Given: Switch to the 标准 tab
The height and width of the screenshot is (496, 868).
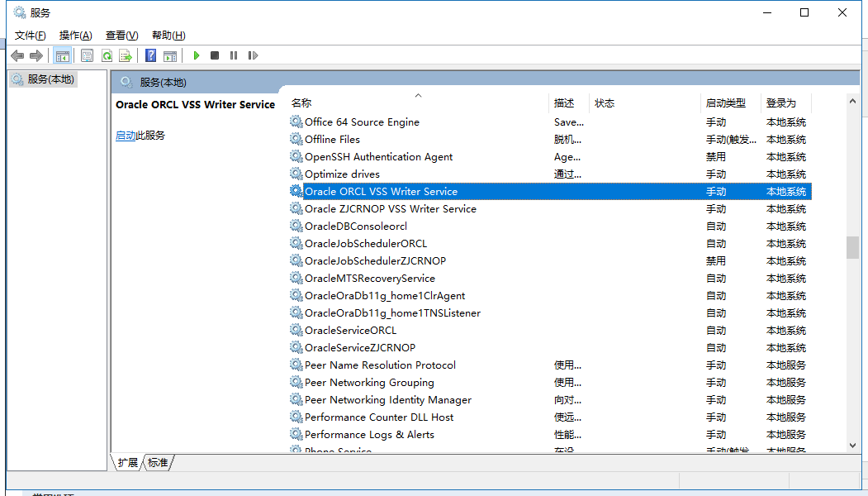Looking at the screenshot, I should [x=158, y=462].
